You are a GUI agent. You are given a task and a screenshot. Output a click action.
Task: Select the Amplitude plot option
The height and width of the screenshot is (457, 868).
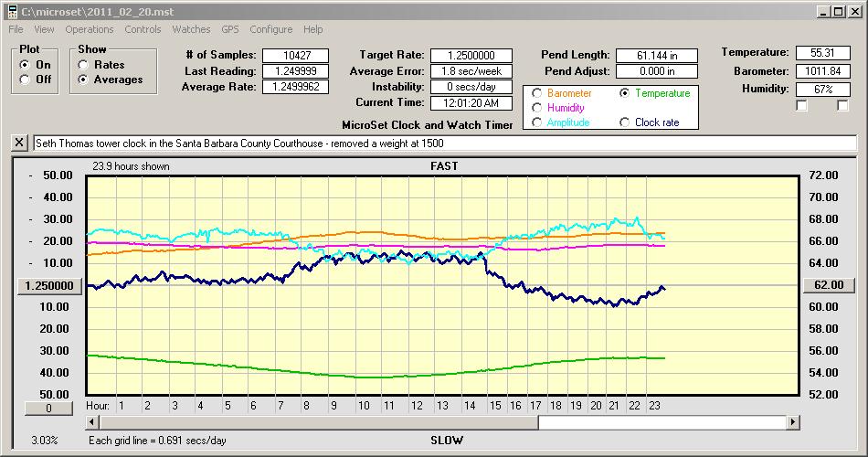tap(536, 122)
